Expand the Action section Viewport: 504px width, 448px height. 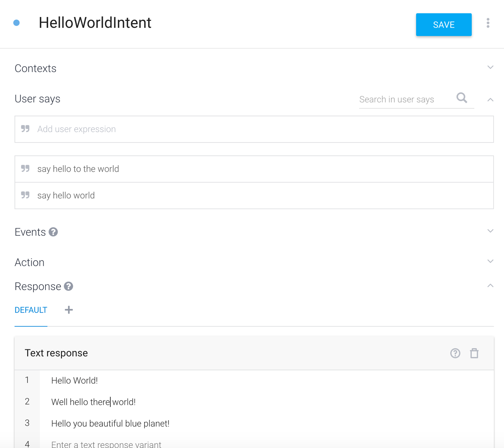490,261
